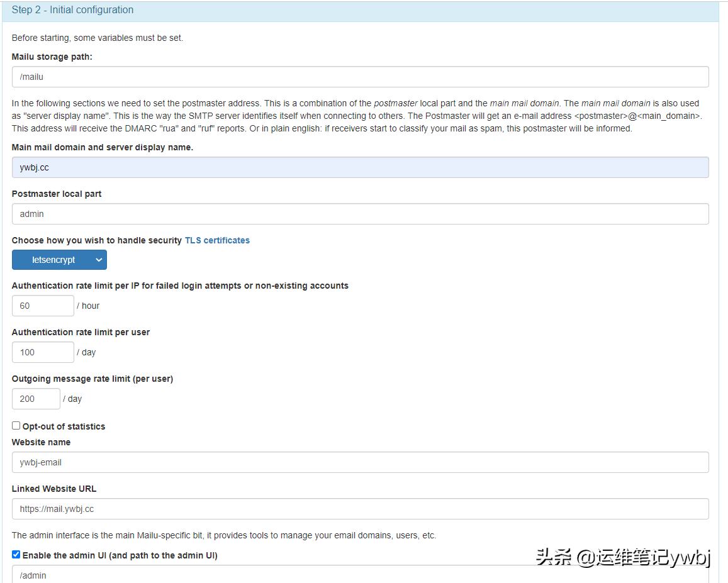Click the 'Postmaster local part' label
The image size is (728, 583).
(x=56, y=194)
